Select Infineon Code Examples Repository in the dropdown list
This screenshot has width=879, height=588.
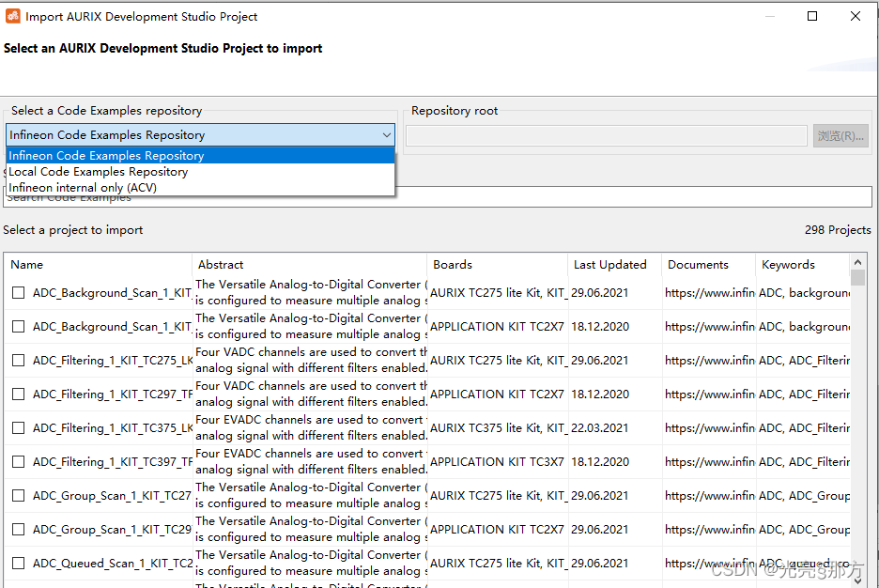point(200,156)
